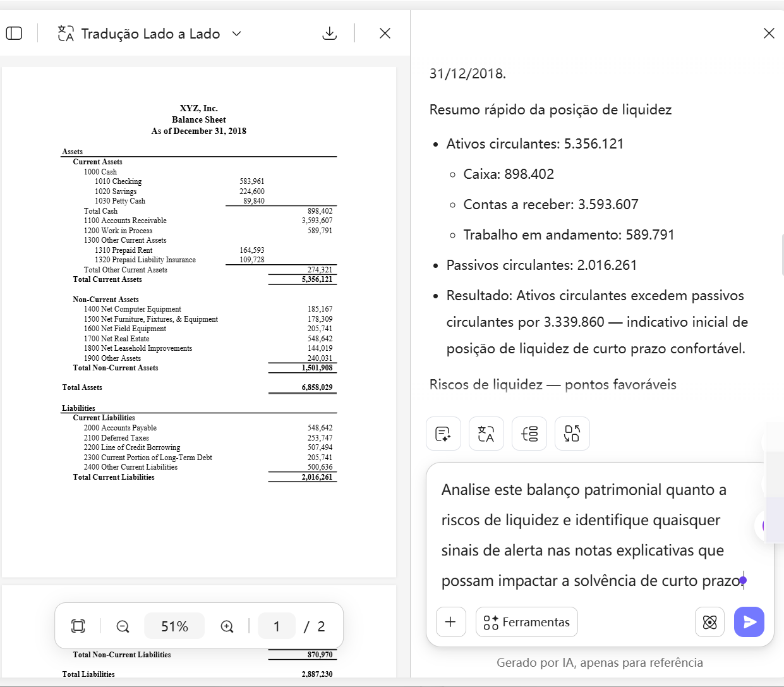Click the fit page icon in zoom bar
Screen dimensions: 784x687
click(x=78, y=626)
